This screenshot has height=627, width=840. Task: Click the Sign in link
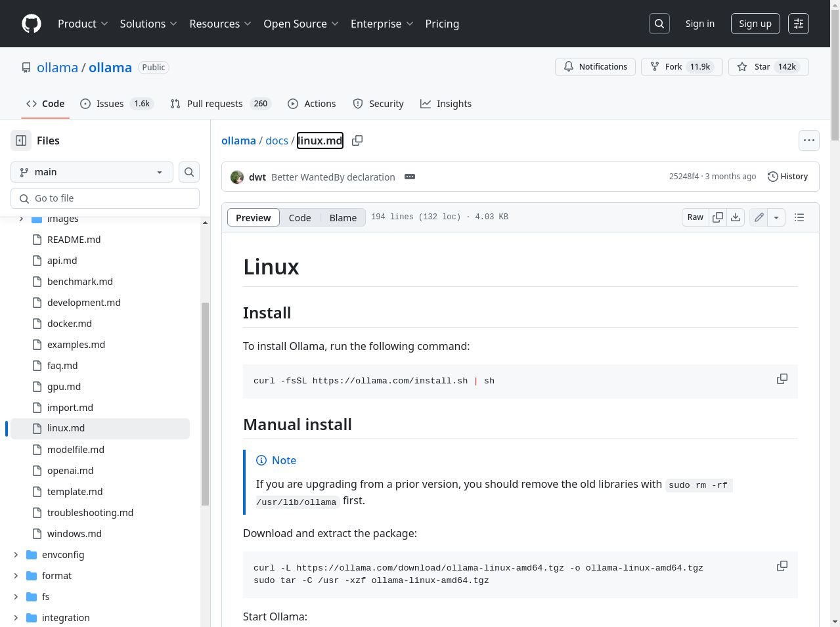tap(700, 24)
